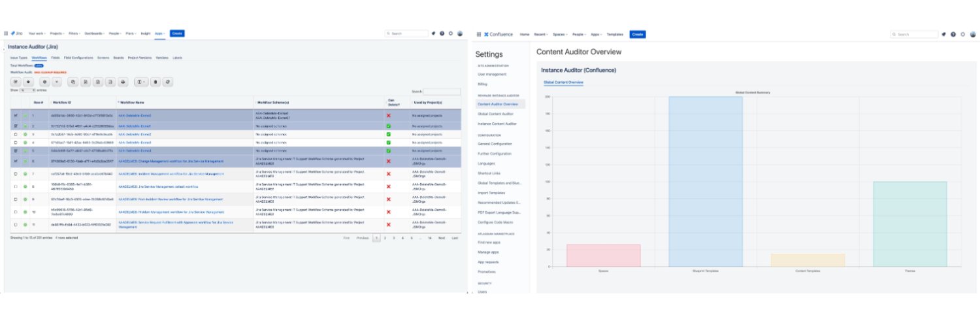Screen dimensions: 980x327
Task: Click the download arrow toolbar button in Jira
Action: 28,82
